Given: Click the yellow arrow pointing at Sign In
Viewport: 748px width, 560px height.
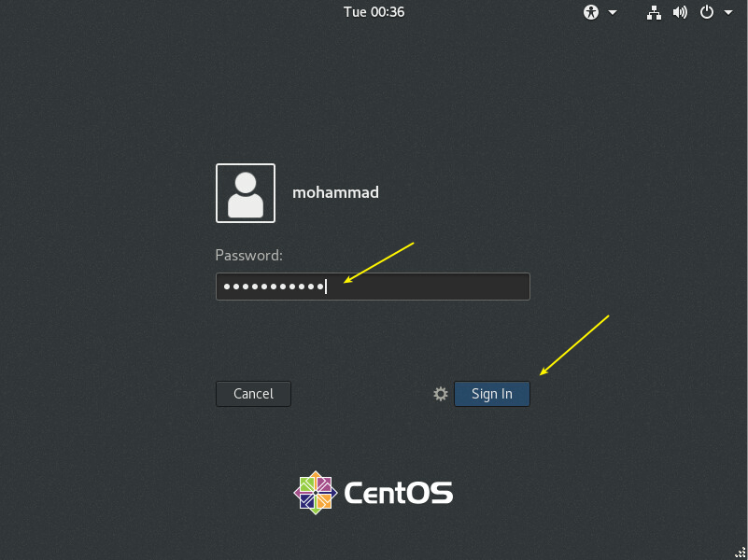Looking at the screenshot, I should click(574, 344).
